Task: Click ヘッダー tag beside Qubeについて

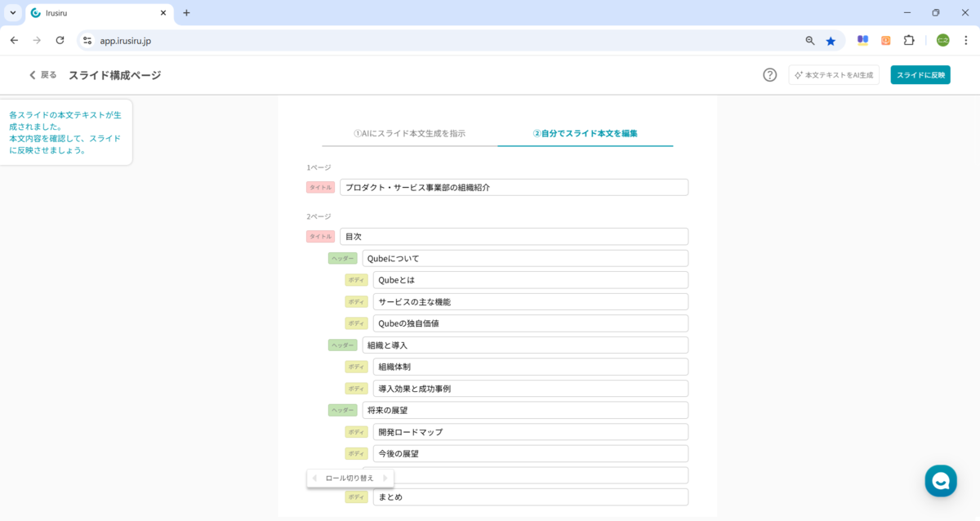Action: tap(343, 258)
